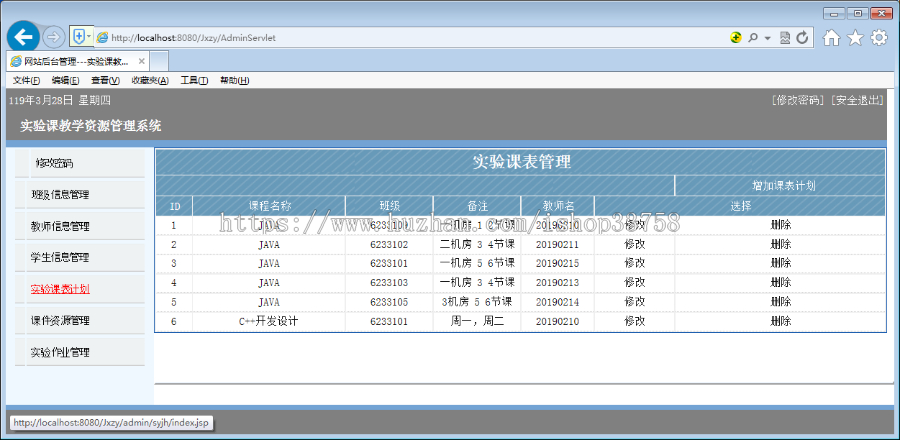The width and height of the screenshot is (900, 440).
Task: Click 修改 for teacher 20190215 row
Action: [x=634, y=263]
